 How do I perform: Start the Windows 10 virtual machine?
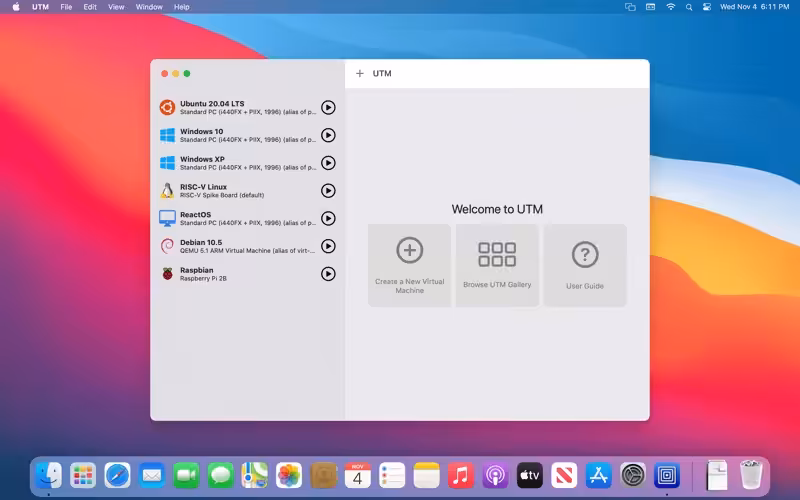[x=328, y=135]
